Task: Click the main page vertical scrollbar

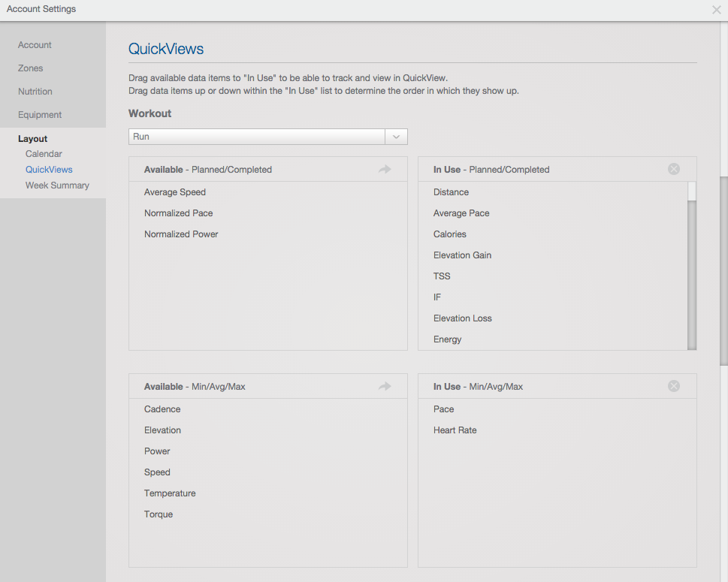Action: click(x=723, y=272)
